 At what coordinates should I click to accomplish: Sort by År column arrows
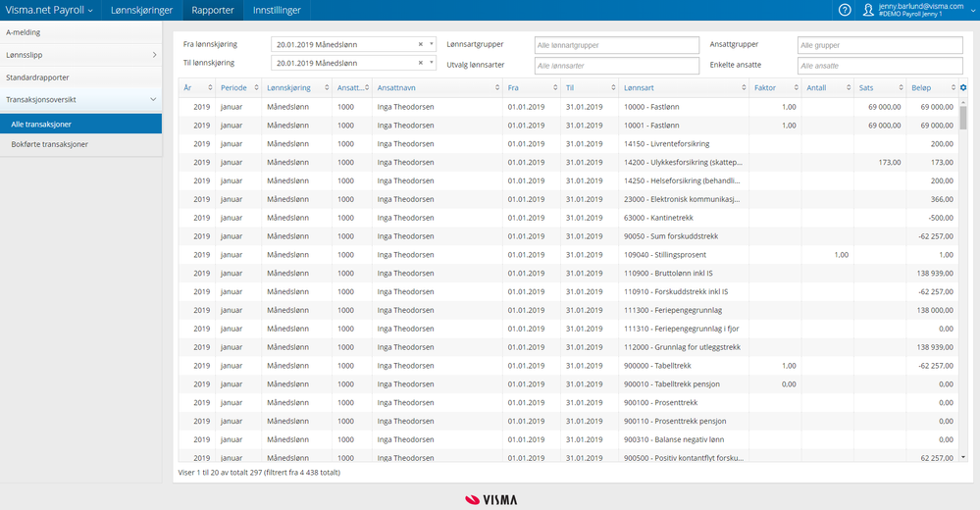pyautogui.click(x=210, y=87)
